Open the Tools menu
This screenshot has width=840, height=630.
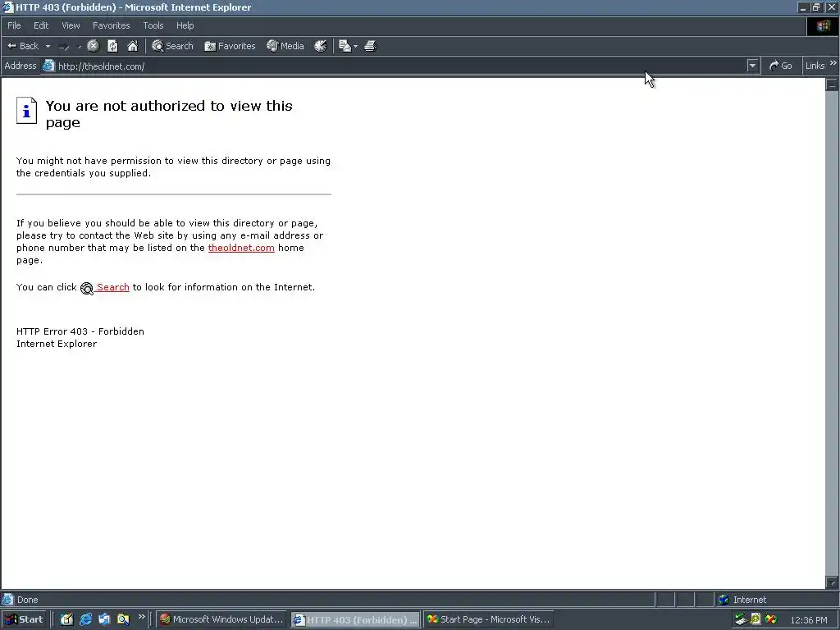[153, 25]
